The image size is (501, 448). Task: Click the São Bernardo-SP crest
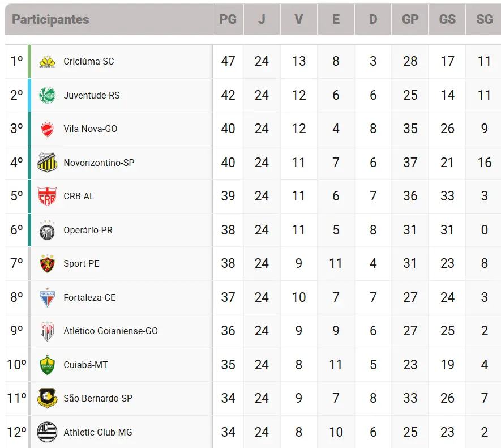point(48,398)
